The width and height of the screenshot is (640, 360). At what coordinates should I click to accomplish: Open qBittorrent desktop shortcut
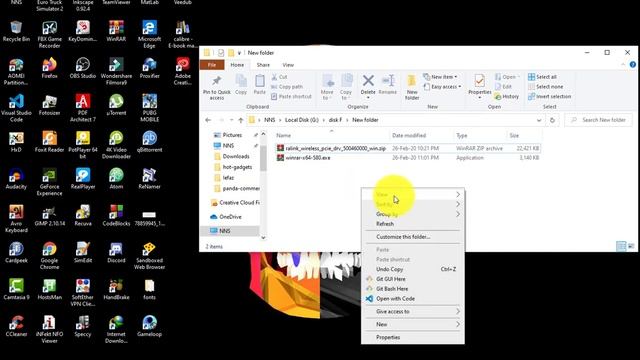tap(149, 142)
